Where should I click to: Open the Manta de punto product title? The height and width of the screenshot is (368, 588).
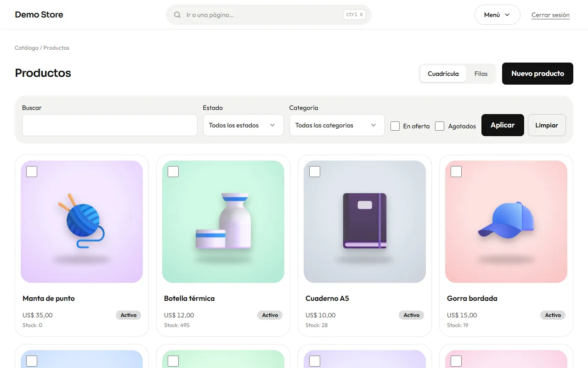point(49,299)
